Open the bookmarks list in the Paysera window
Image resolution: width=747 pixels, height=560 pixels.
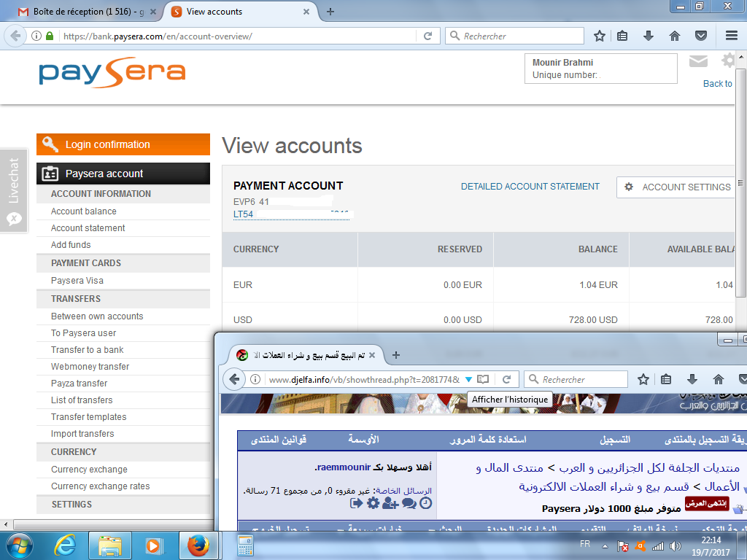tap(622, 36)
